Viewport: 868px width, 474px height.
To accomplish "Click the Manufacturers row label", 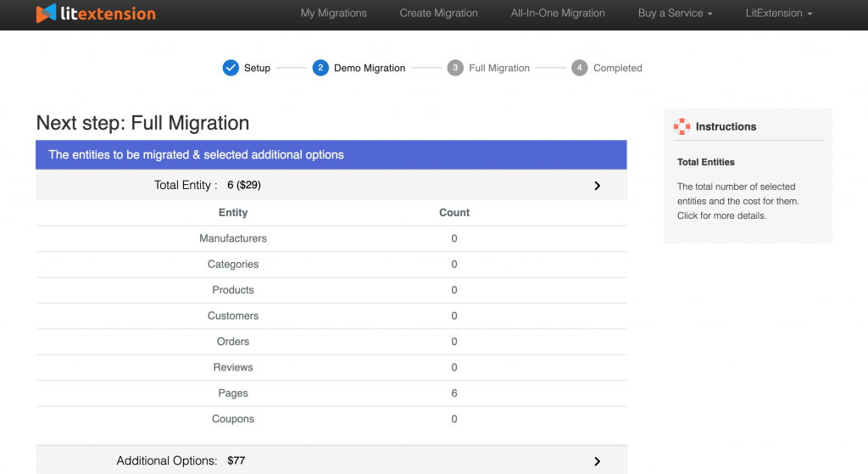I will (233, 238).
